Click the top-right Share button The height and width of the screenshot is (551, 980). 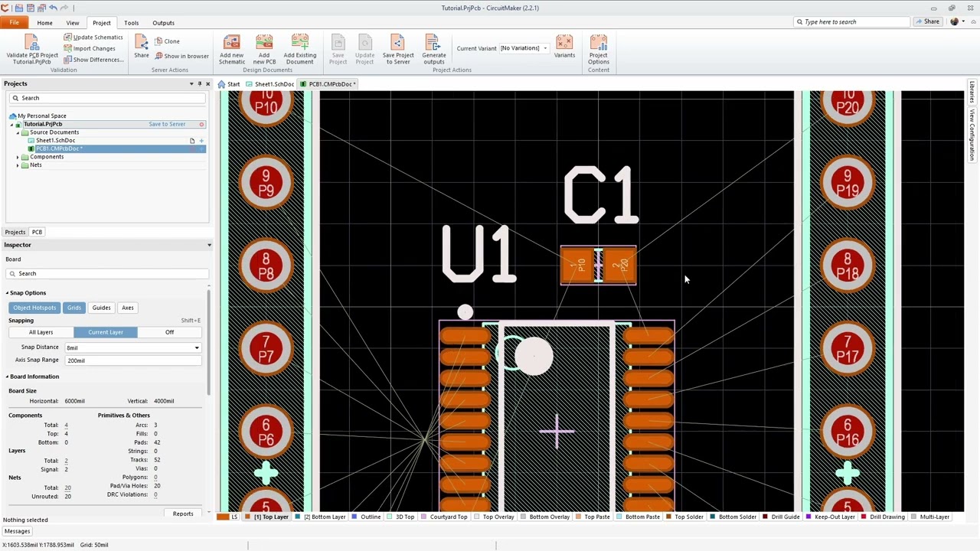point(927,21)
